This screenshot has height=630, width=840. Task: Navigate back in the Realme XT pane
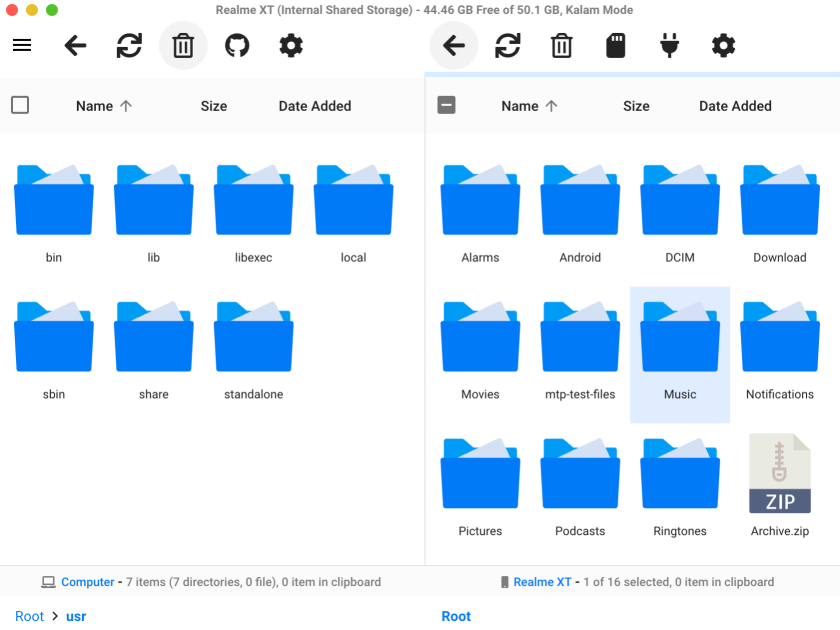coord(454,45)
